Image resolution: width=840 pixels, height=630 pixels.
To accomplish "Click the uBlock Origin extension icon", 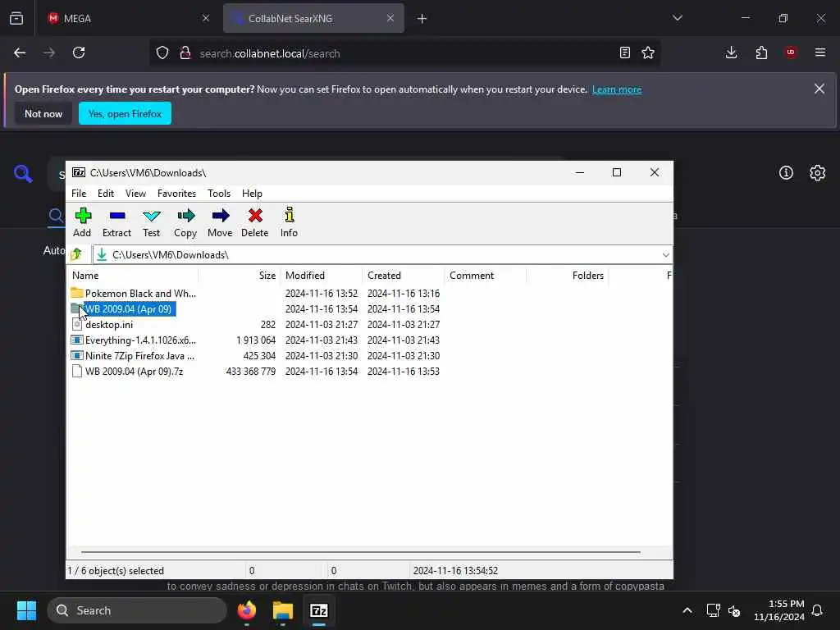I will [x=791, y=52].
